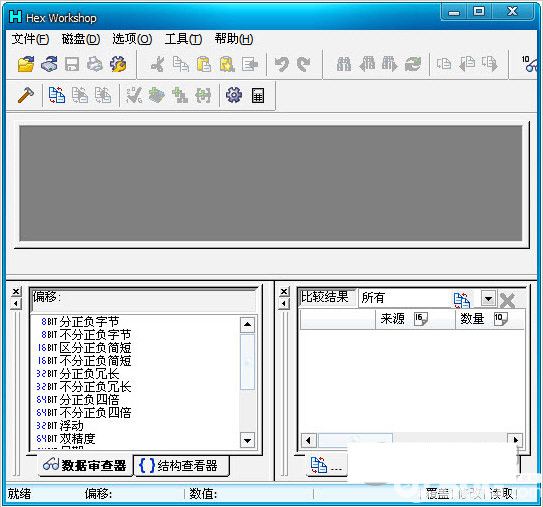Click the find next binoculars icon
The width and height of the screenshot is (543, 507).
[390, 64]
